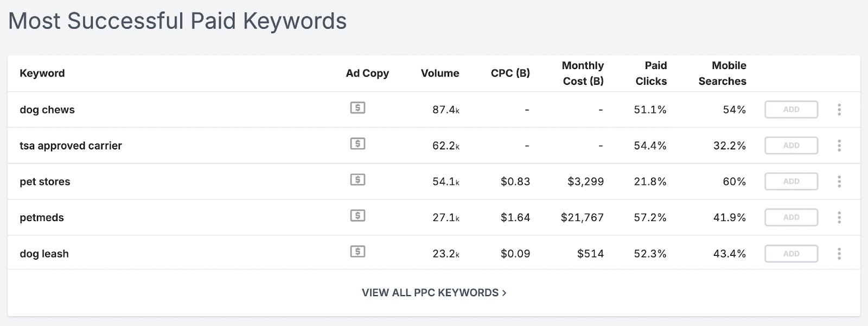
Task: Click VIEW ALL PPC KEYWORDS
Action: click(433, 292)
